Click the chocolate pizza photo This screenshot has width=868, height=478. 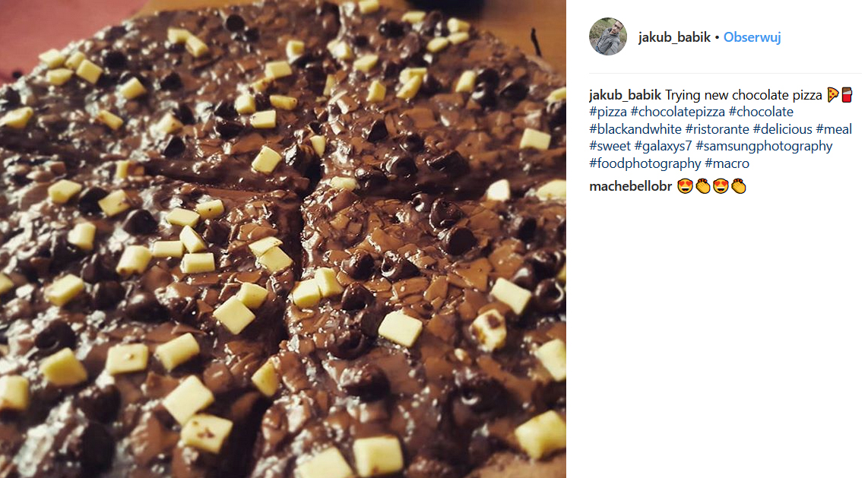283,239
